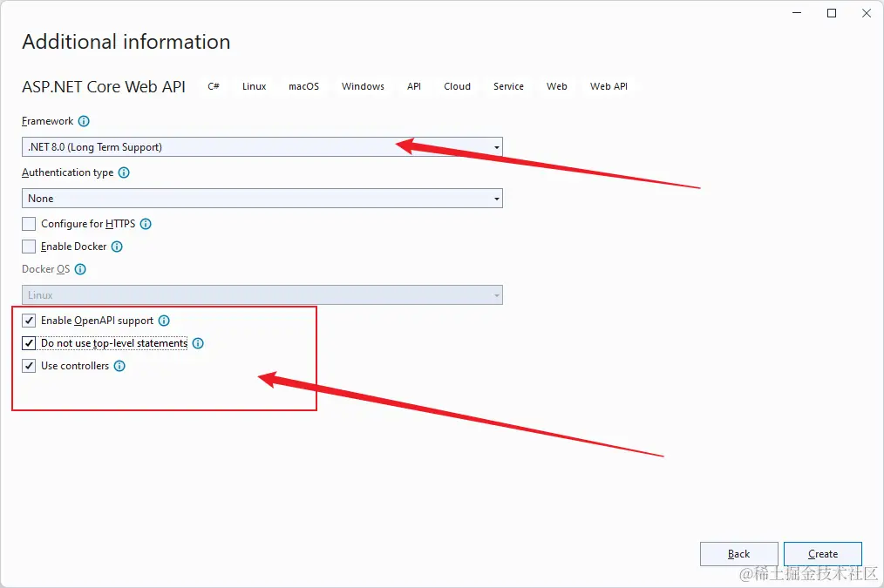Minimize the dialog window
This screenshot has height=588, width=884.
point(797,13)
